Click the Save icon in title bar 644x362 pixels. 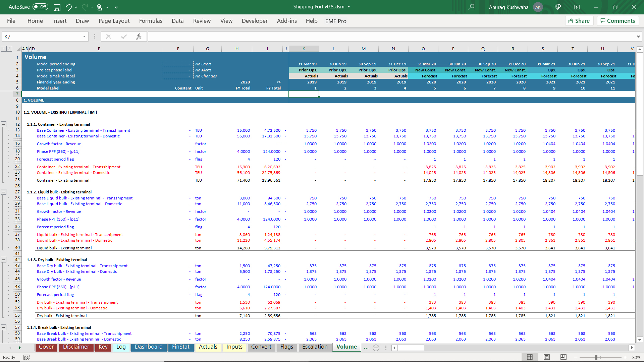[x=57, y=7]
